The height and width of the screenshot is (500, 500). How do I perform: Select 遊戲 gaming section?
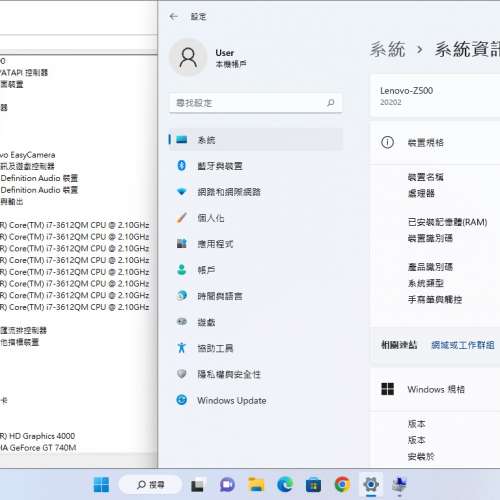[x=256, y=322]
